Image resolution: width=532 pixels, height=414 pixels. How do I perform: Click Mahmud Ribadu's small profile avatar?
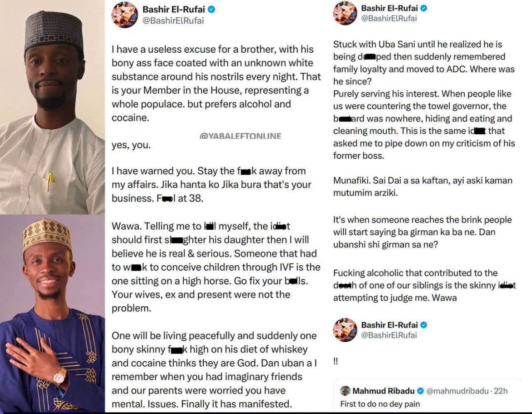click(x=345, y=391)
